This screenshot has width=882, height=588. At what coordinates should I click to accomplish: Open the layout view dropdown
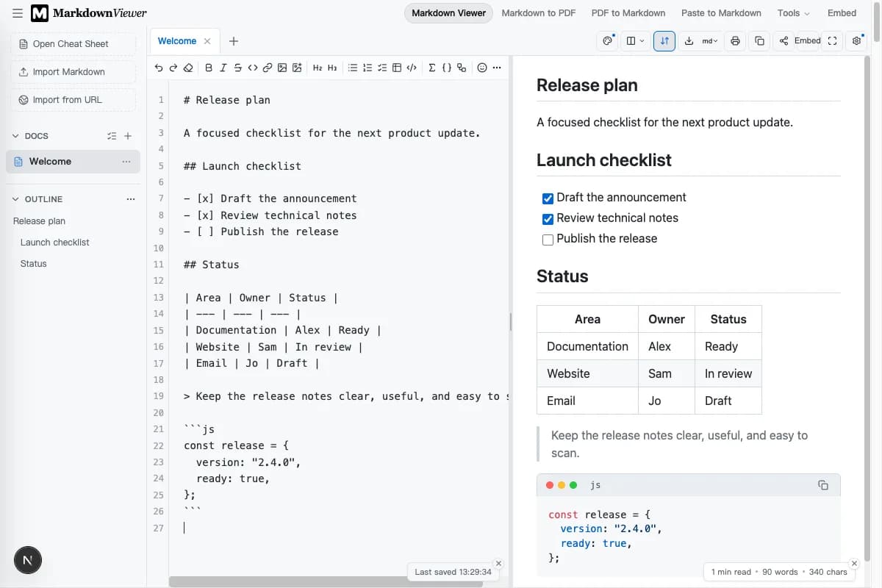coord(636,41)
